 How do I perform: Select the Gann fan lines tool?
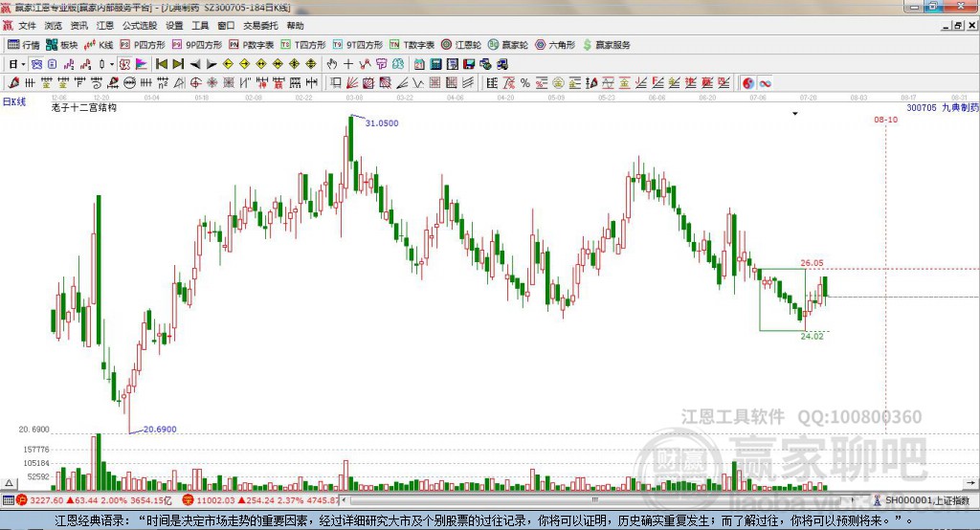tap(352, 82)
